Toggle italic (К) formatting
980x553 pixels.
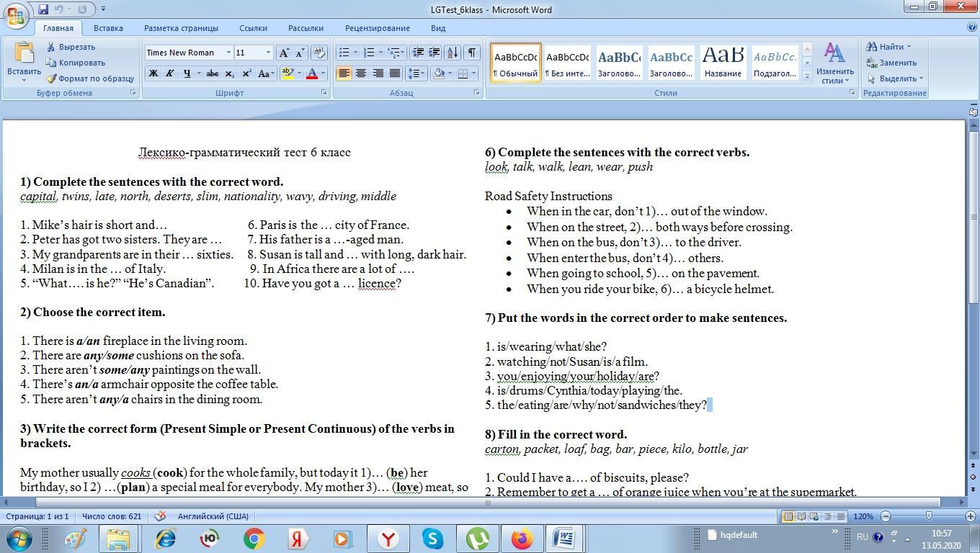click(x=170, y=73)
